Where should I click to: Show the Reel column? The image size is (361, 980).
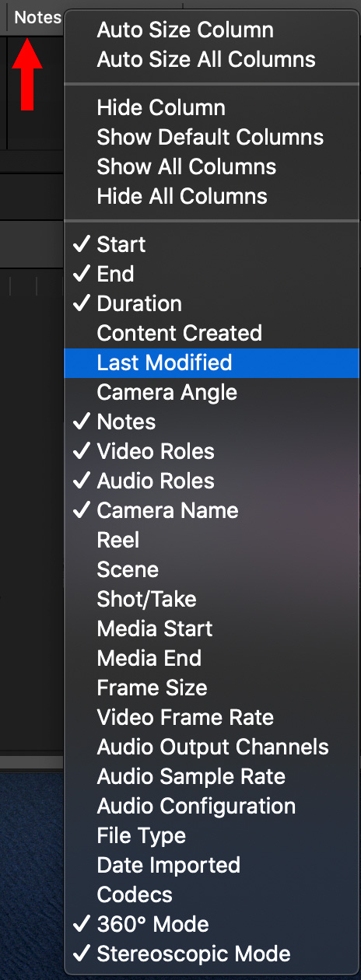click(x=212, y=541)
